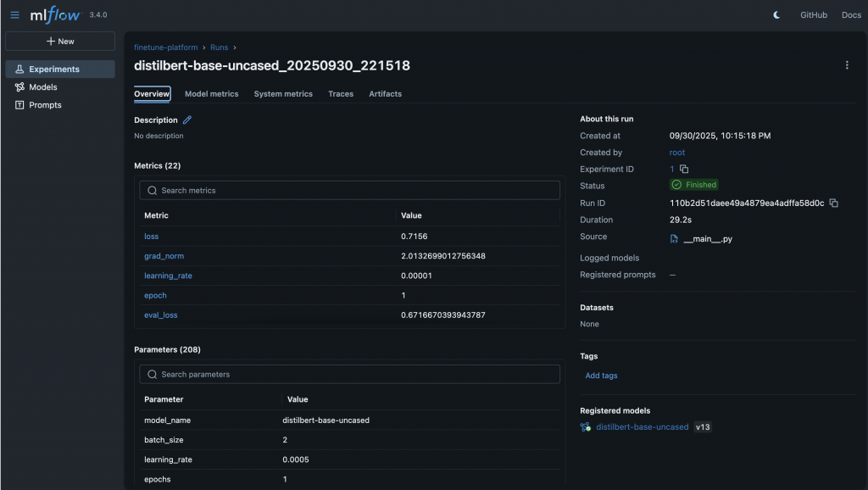Click the parameter value 0.0005
Image resolution: width=868 pixels, height=490 pixels.
point(296,459)
